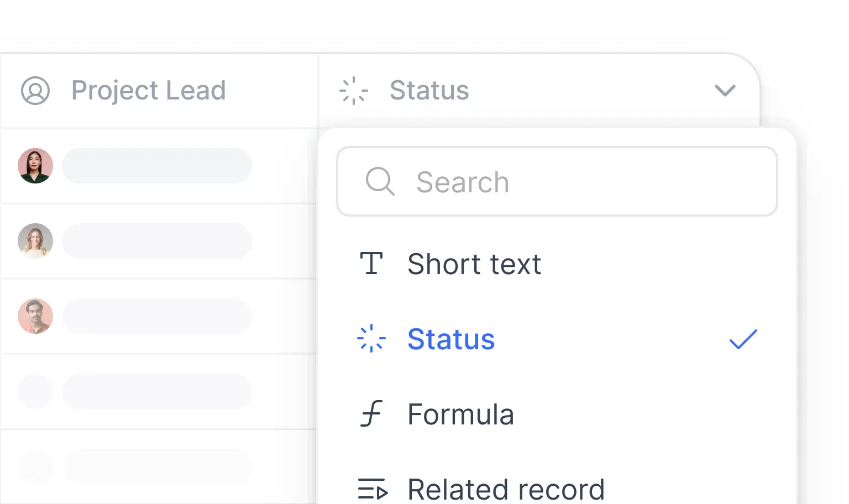Select the Status menu entry
This screenshot has height=504, width=849.
[451, 339]
